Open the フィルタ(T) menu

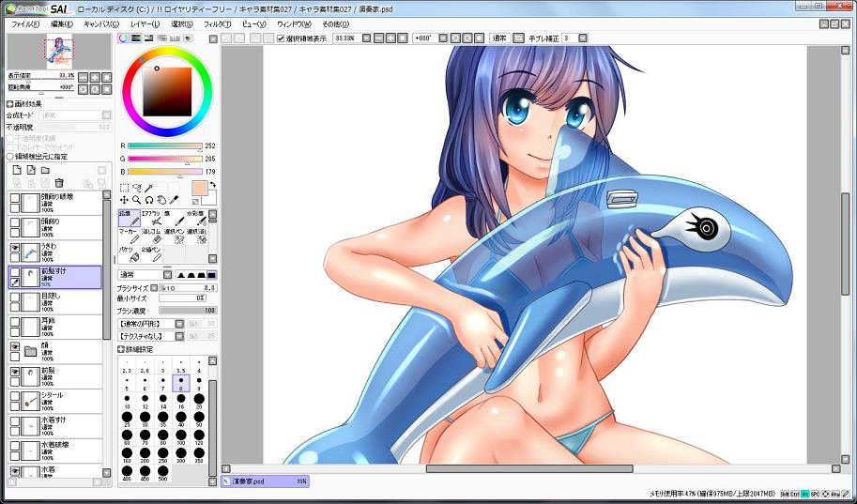pyautogui.click(x=216, y=23)
